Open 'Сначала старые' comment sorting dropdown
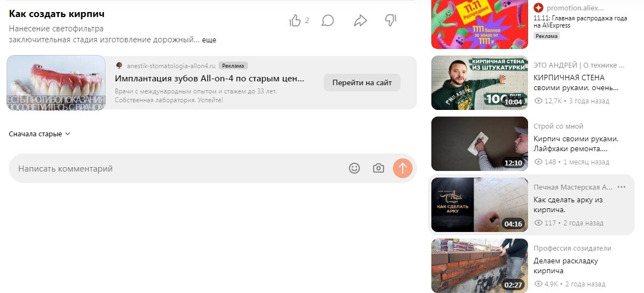The image size is (644, 293). tap(40, 134)
